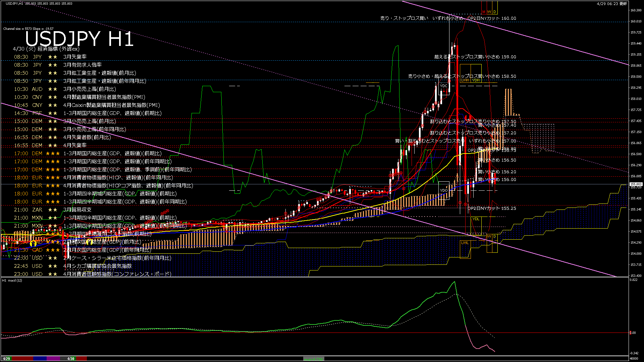
Task: Click the current price tag 155.803
Action: coord(636,184)
